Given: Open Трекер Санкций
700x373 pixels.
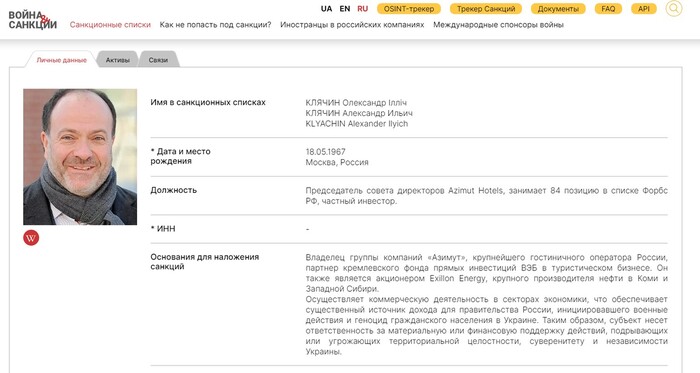Looking at the screenshot, I should click(x=486, y=8).
